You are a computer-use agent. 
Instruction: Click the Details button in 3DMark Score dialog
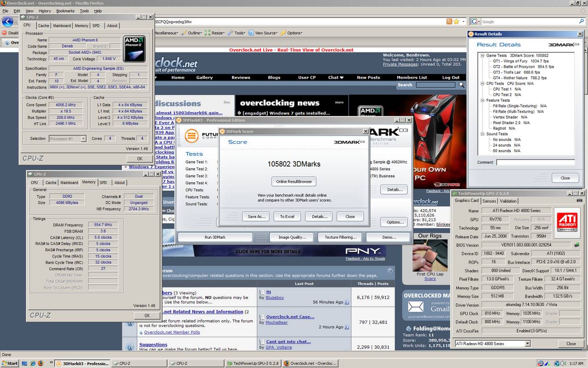click(320, 216)
